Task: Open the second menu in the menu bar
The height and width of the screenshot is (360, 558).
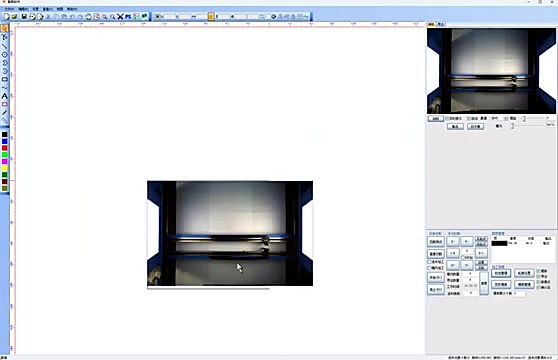Action: 23,9
